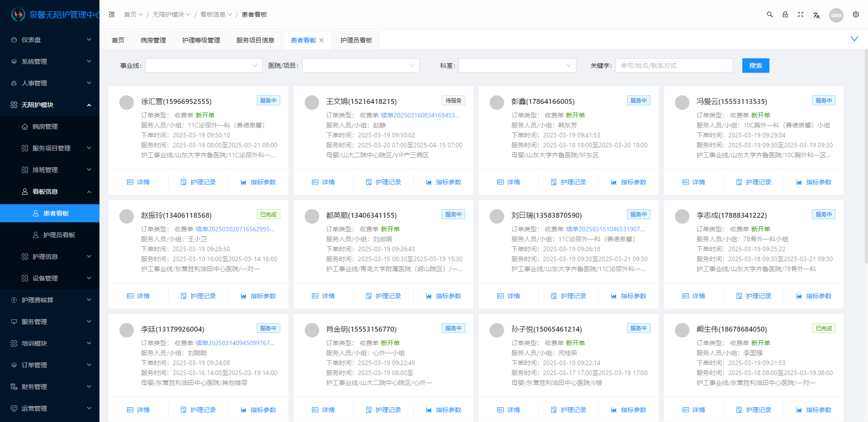Close the 患者看板 tab
The image size is (868, 422).
[321, 40]
